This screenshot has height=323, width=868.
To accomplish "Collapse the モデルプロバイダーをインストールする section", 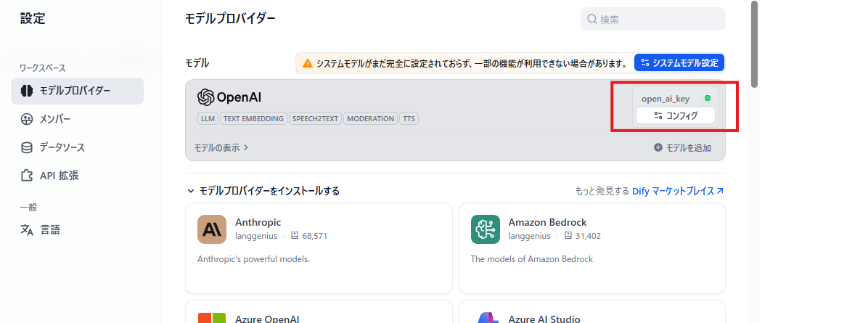I will 263,191.
